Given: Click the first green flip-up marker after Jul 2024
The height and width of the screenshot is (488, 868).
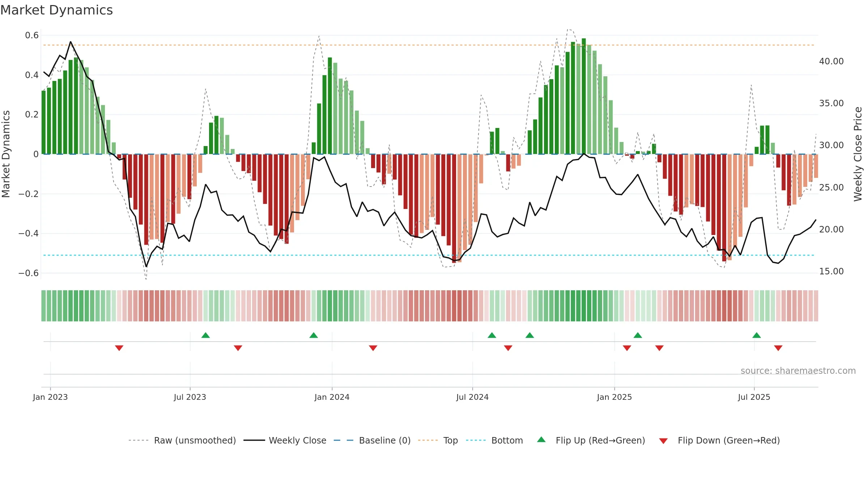Looking at the screenshot, I should coord(492,335).
